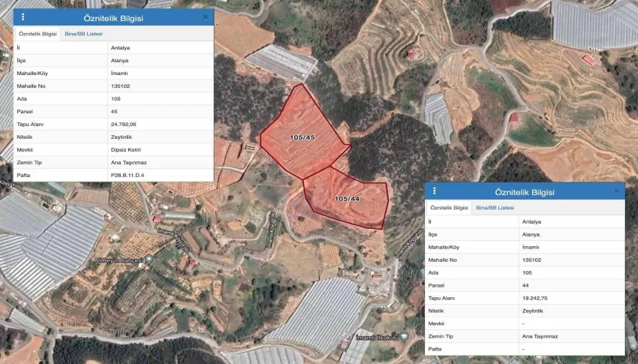This screenshot has width=638, height=364.
Task: Click the Mahalle No row in upper panel
Action: tap(113, 86)
